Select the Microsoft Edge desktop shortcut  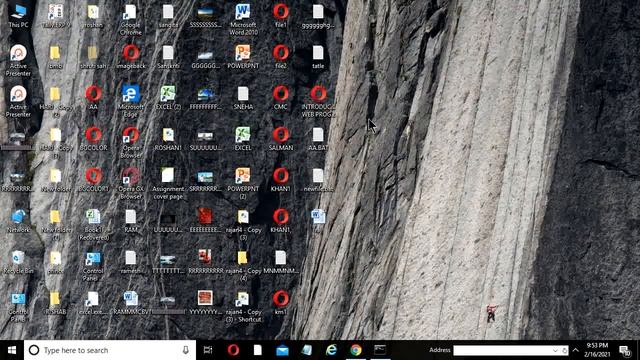click(x=131, y=102)
